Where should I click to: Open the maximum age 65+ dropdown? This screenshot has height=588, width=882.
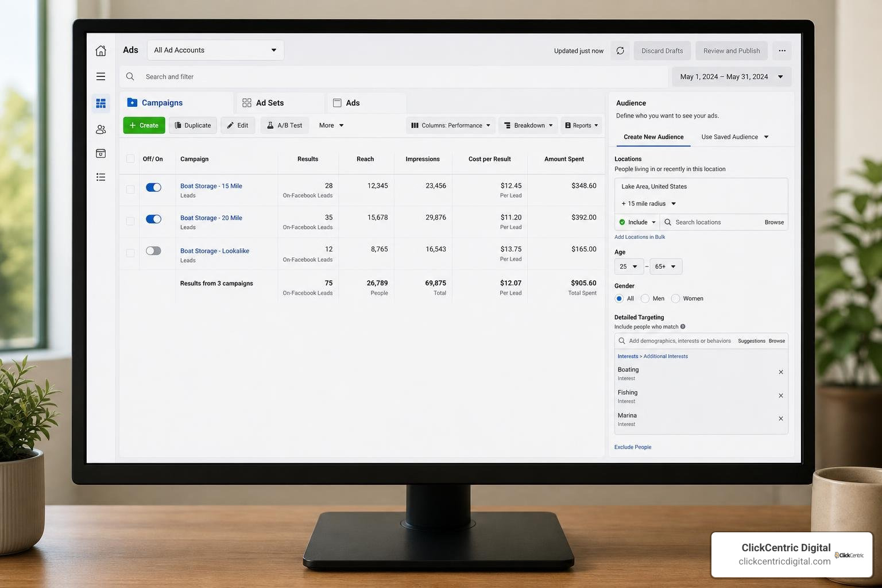pos(666,266)
